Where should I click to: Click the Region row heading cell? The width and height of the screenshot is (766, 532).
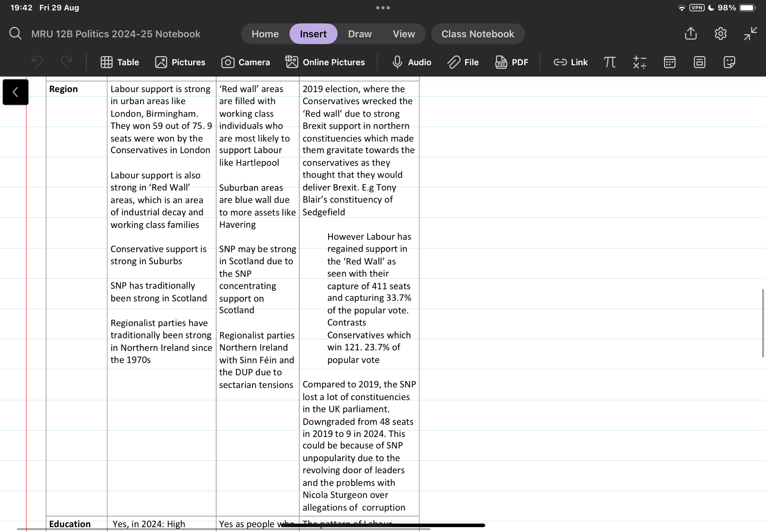(76, 298)
